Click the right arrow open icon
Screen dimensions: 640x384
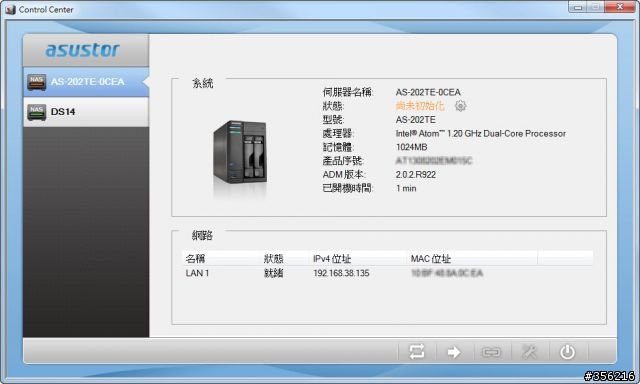pos(454,352)
